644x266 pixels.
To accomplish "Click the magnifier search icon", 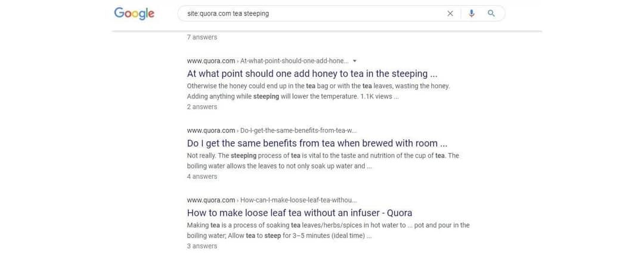I will (x=491, y=14).
